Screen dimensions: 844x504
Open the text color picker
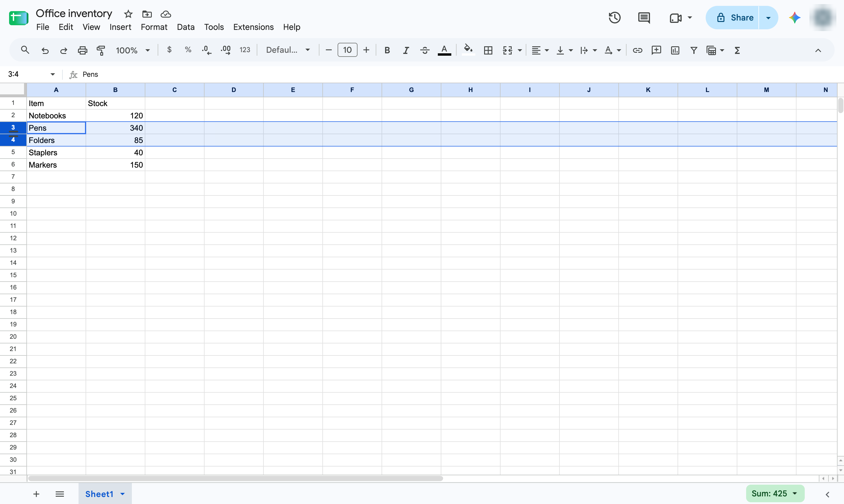(x=444, y=50)
